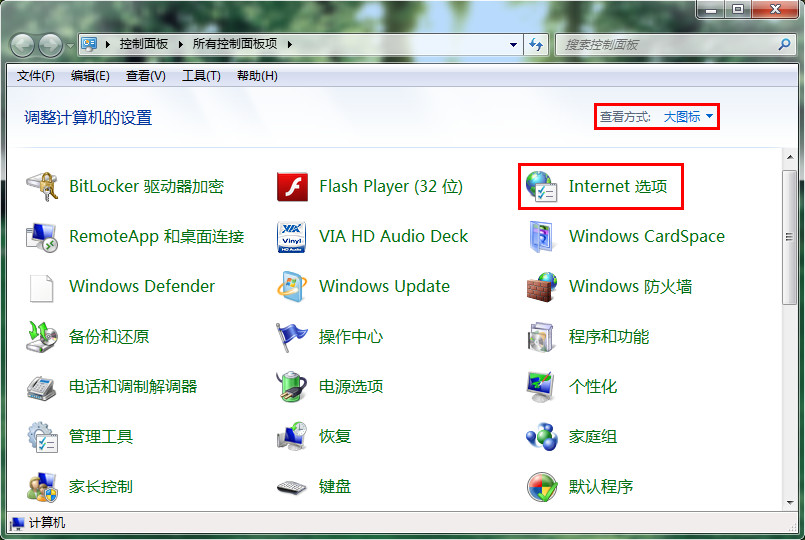805x540 pixels.
Task: Open the 管理工具 text link
Action: coord(101,436)
